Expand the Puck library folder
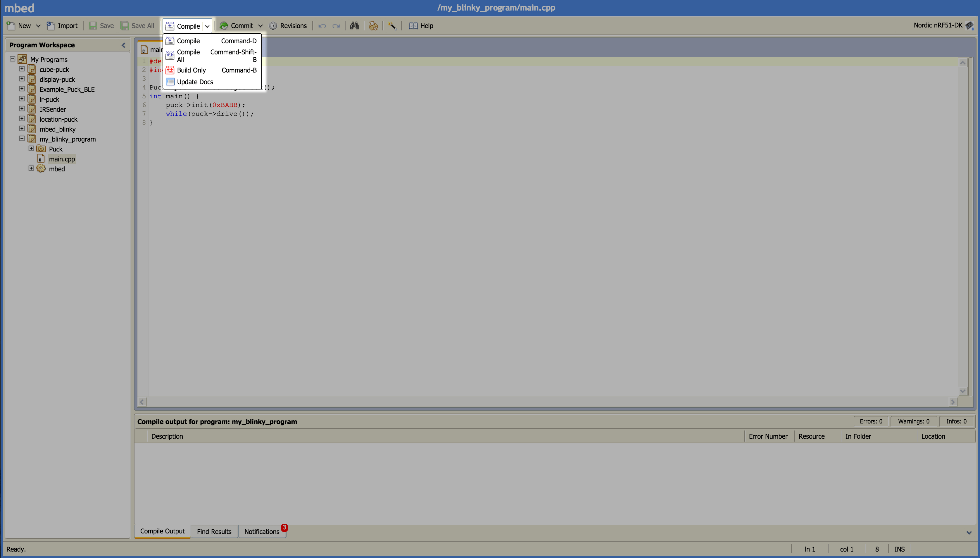The height and width of the screenshot is (558, 980). 31,149
